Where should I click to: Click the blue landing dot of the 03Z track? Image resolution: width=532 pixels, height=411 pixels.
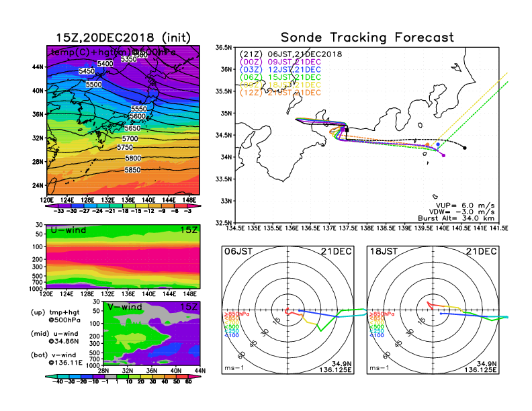[x=438, y=144]
